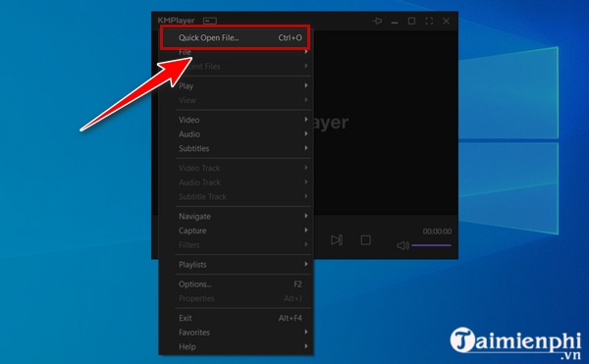Open the Subtitles submenu
Screen dimensions: 589x364
coord(236,148)
